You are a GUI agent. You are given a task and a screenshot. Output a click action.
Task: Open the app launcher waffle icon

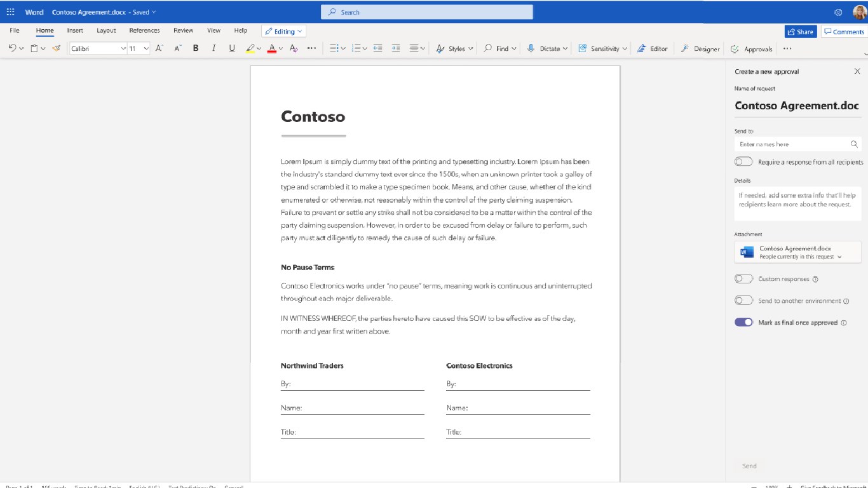click(10, 12)
